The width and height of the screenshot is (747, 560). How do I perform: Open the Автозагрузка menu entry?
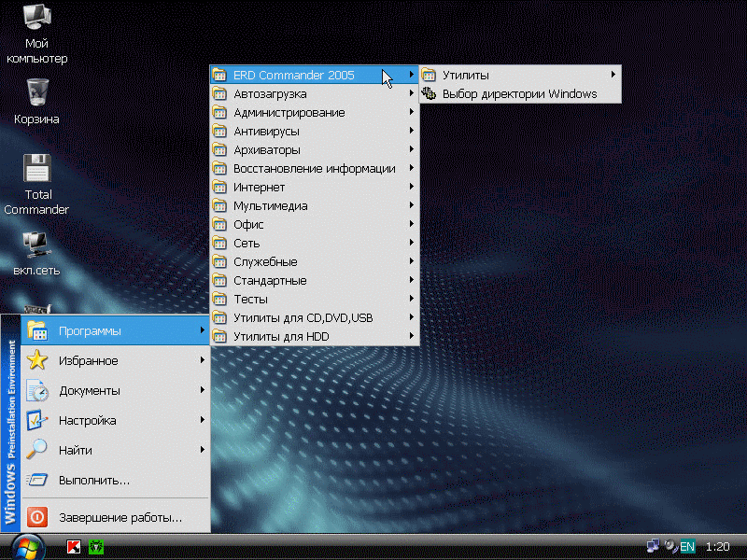click(x=315, y=94)
